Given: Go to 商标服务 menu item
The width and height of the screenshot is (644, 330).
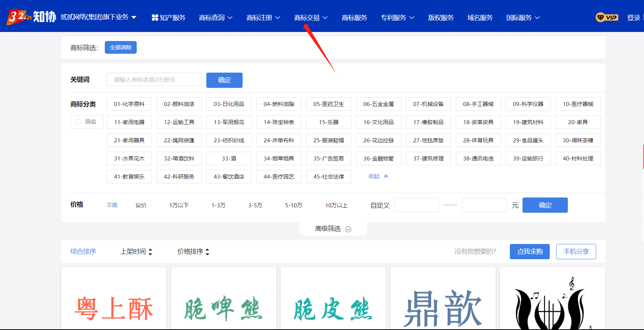Looking at the screenshot, I should pos(354,17).
